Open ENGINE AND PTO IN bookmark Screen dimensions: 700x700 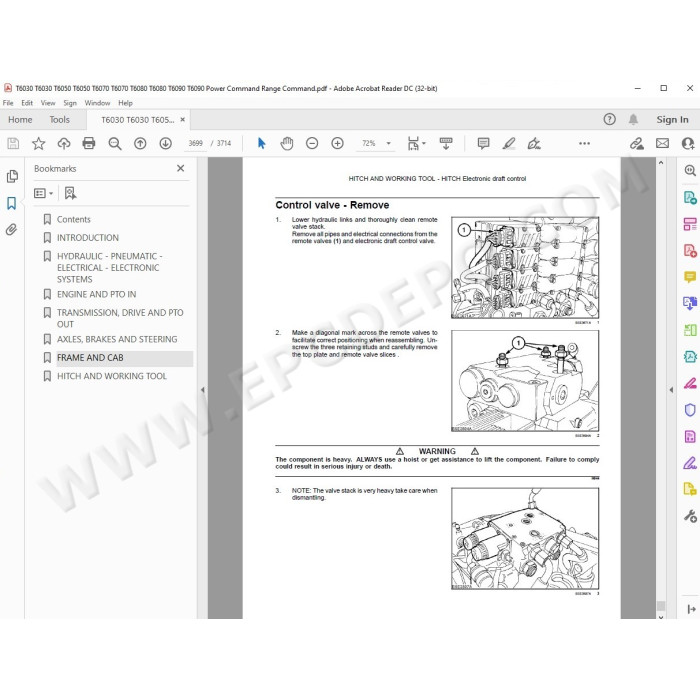pyautogui.click(x=96, y=294)
